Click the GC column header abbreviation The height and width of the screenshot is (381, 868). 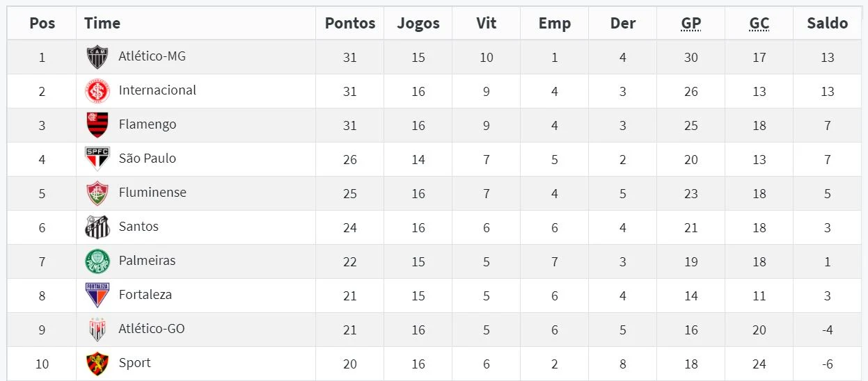click(x=759, y=23)
